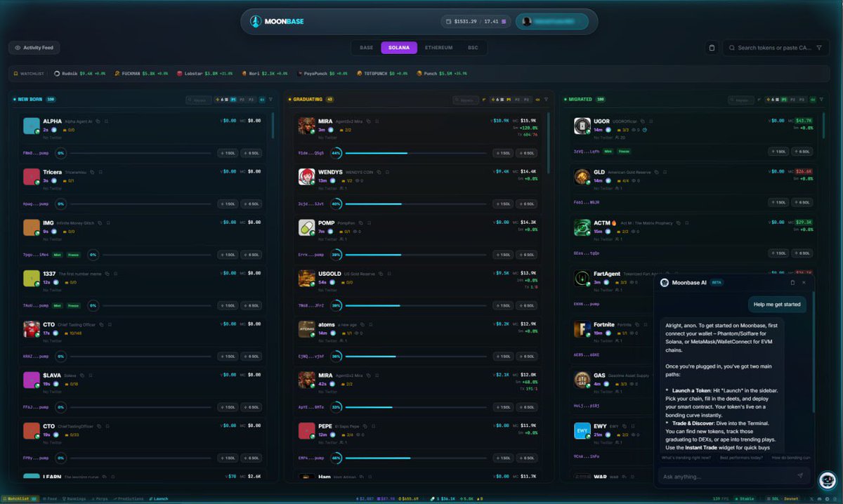Click the Moonbase rocket logo icon
This screenshot has width=843, height=504.
point(256,22)
